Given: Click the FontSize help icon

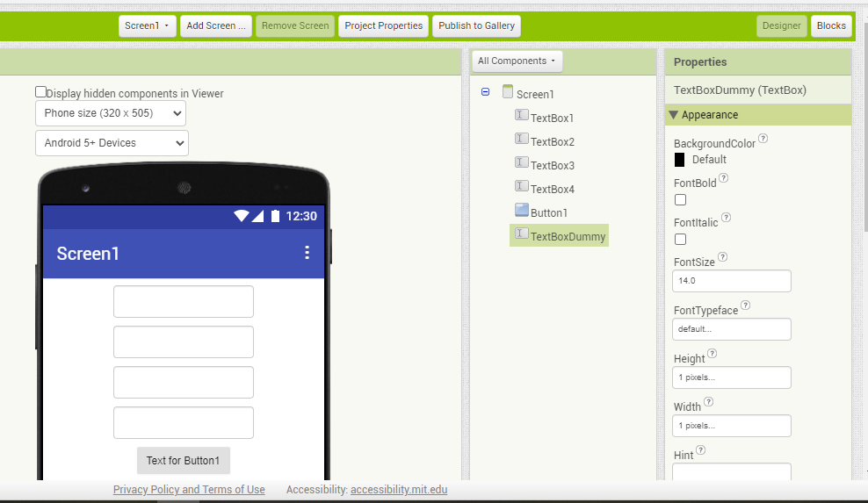Looking at the screenshot, I should coord(722,256).
